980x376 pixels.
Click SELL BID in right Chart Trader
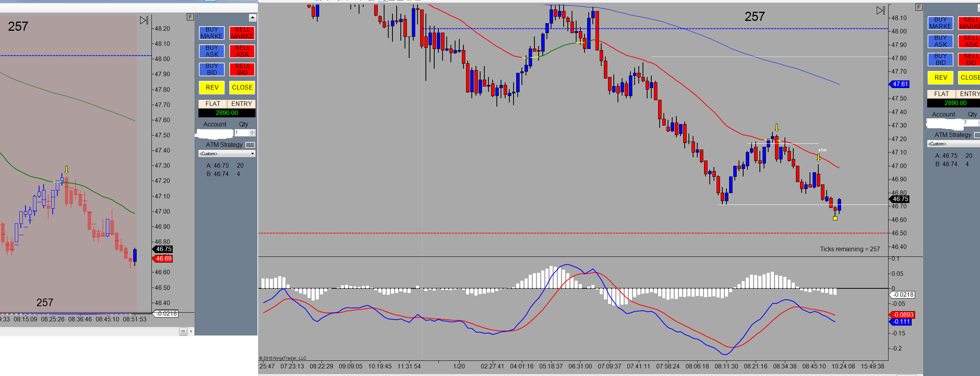(969, 59)
